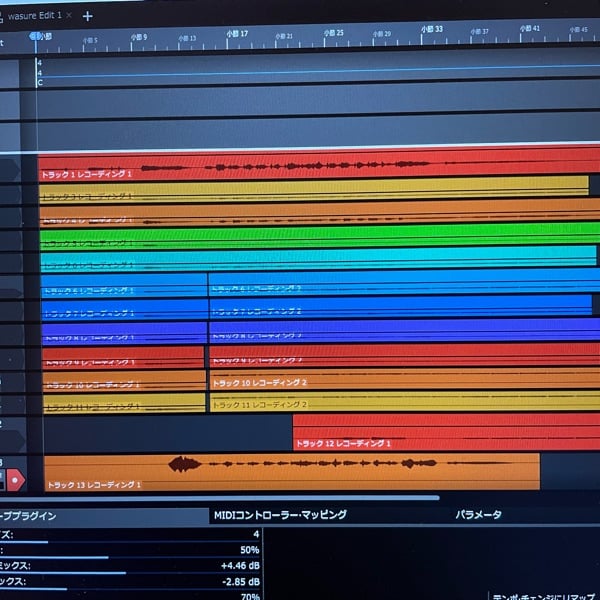The image size is (600, 600).
Task: Jump to 小節 33 on the timeline ruler
Action: (x=431, y=31)
